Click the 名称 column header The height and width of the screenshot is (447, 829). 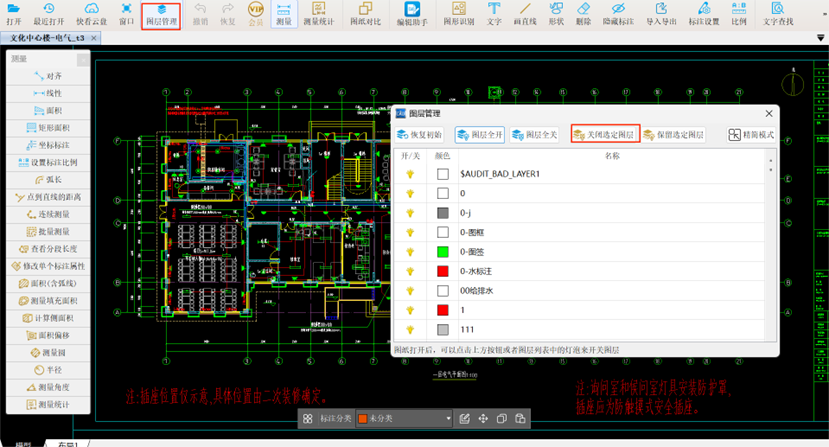coord(612,156)
